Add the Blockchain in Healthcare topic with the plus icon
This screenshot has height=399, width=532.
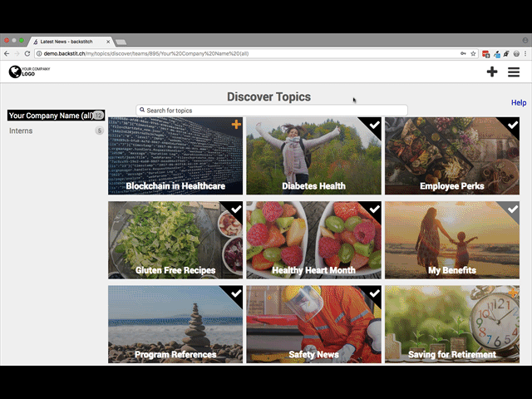(x=236, y=124)
